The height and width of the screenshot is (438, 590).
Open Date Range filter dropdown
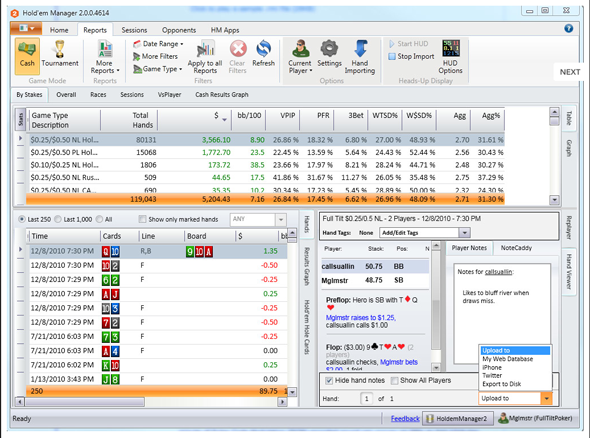(x=158, y=44)
